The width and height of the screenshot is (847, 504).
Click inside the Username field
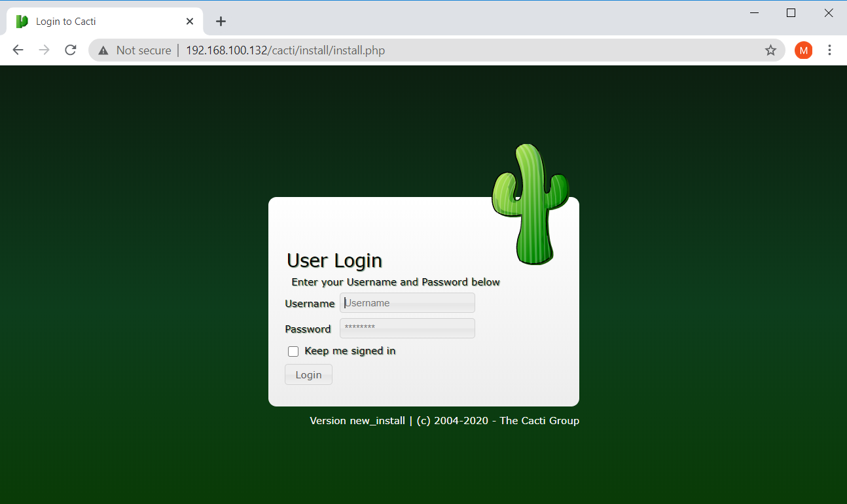[x=406, y=302]
